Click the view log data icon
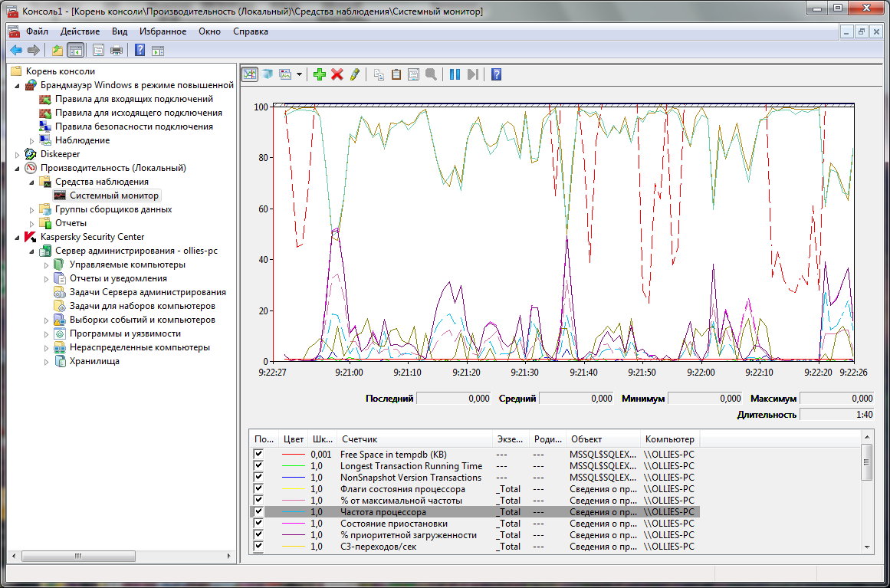Image resolution: width=890 pixels, height=588 pixels. point(268,74)
